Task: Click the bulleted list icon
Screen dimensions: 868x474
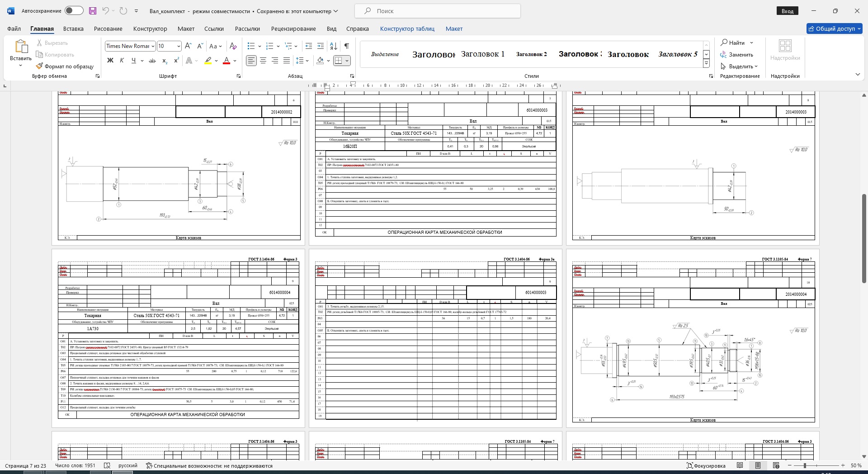Action: tap(251, 46)
